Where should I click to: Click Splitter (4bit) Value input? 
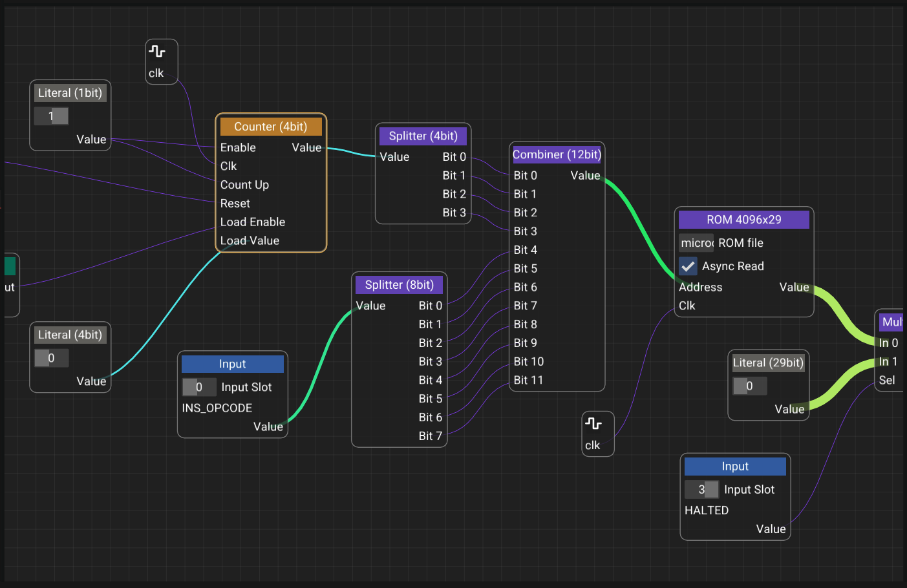394,157
